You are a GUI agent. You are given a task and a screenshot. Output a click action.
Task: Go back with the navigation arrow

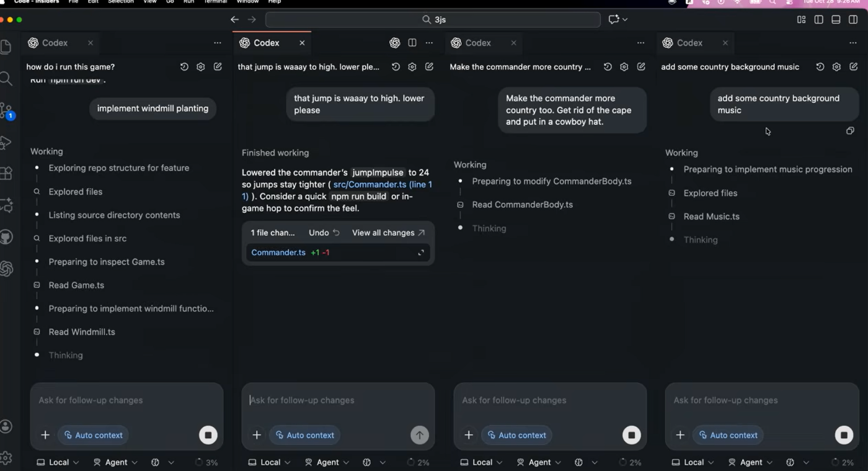[234, 20]
